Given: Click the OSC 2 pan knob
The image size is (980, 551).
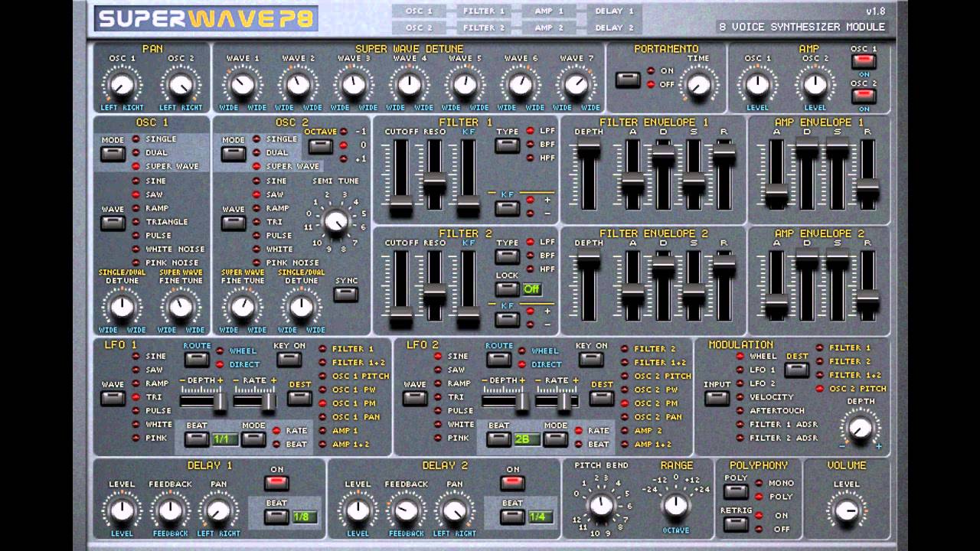Looking at the screenshot, I should (181, 84).
